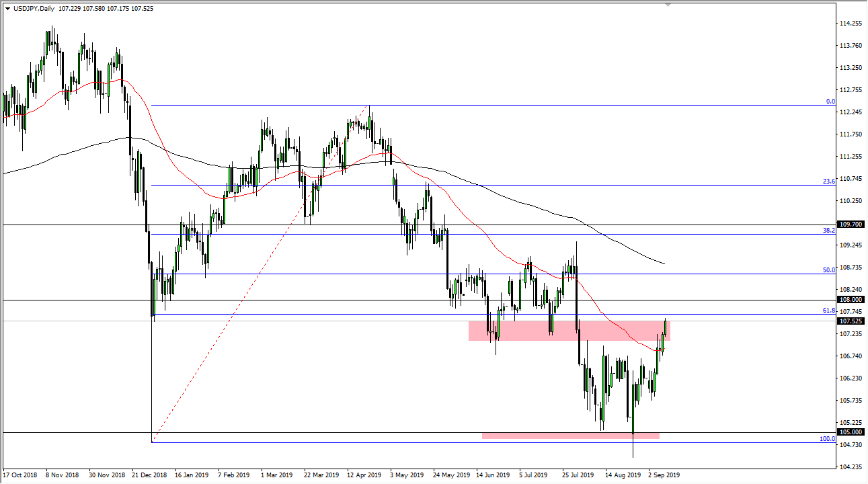This screenshot has width=868, height=484.
Task: Click the 17 Oct 2018 date label
Action: (x=20, y=475)
